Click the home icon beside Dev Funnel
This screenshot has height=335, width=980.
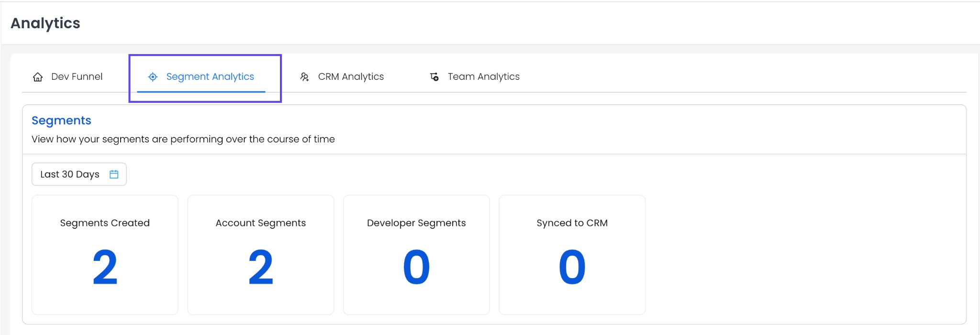tap(38, 77)
